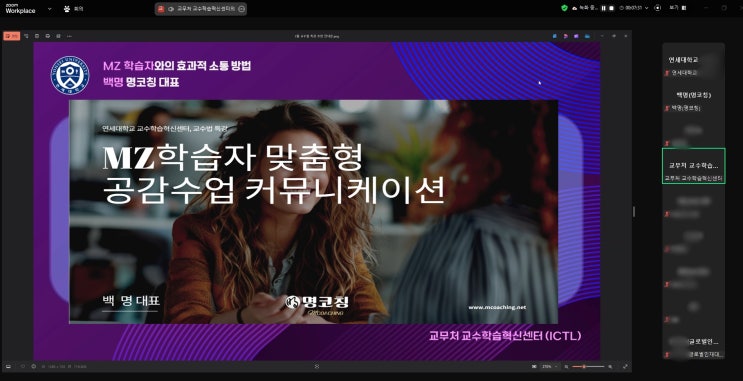Click the rotate icon in photo viewer toolbar
This screenshot has width=743, height=381.
(x=26, y=36)
